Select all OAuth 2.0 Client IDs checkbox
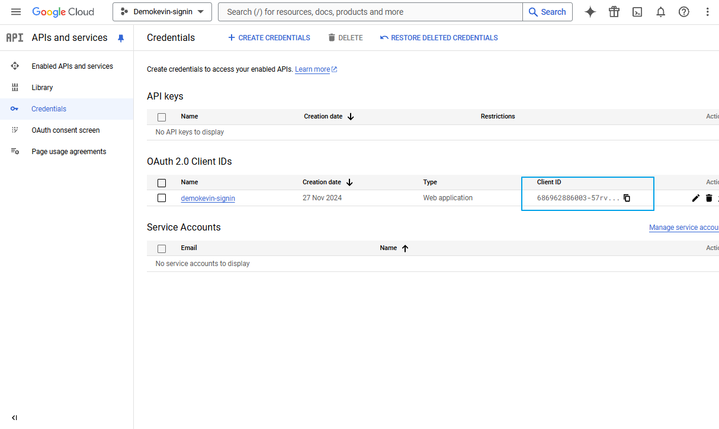 [x=161, y=183]
